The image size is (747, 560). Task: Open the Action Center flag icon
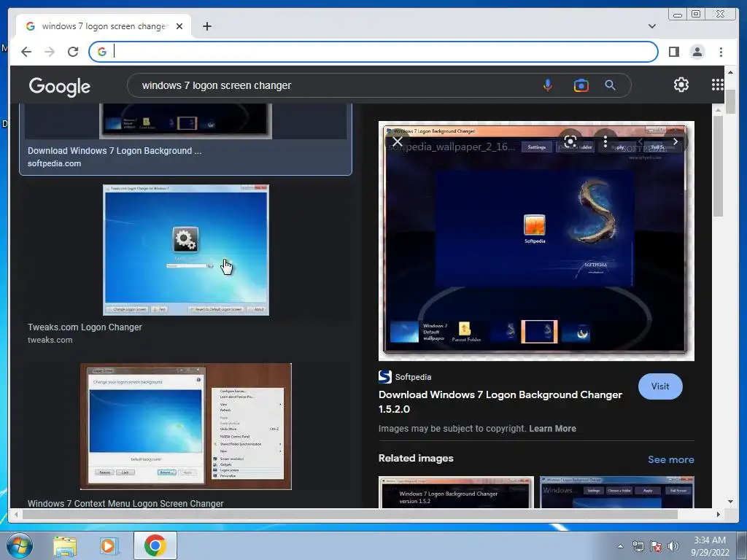(656, 546)
